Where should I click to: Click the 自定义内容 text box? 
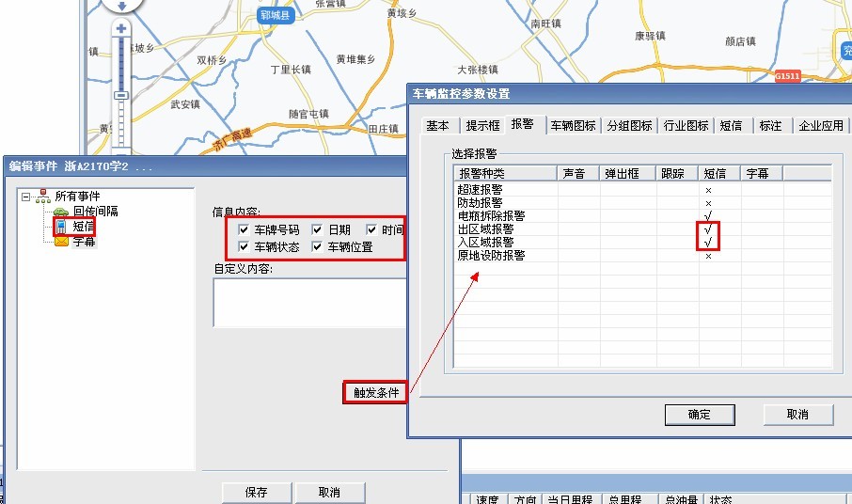pos(308,302)
